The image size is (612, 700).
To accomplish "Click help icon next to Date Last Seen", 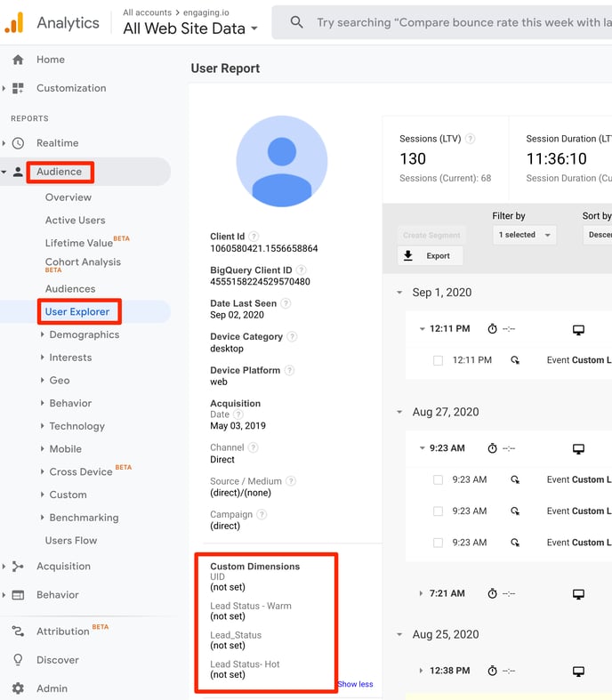I will 286,303.
